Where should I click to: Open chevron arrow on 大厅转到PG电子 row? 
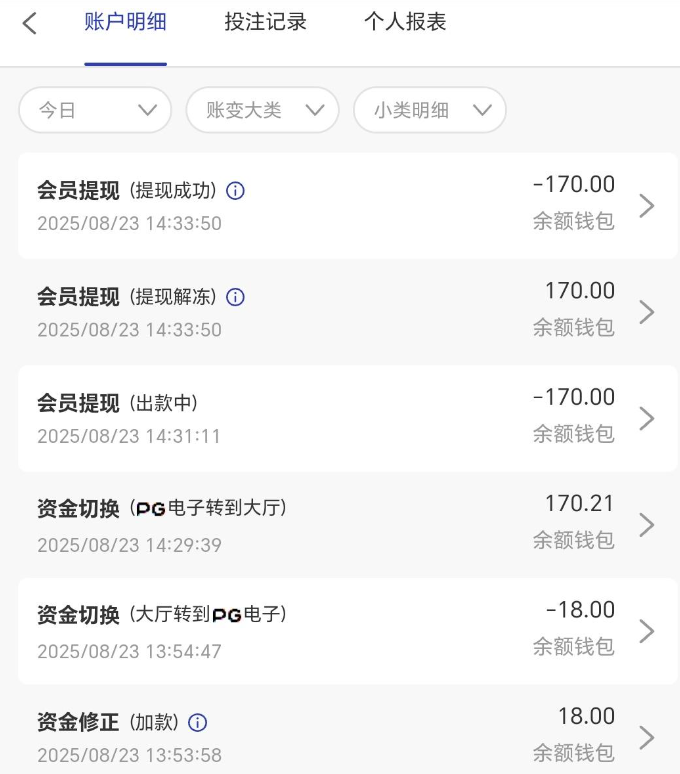click(x=647, y=631)
